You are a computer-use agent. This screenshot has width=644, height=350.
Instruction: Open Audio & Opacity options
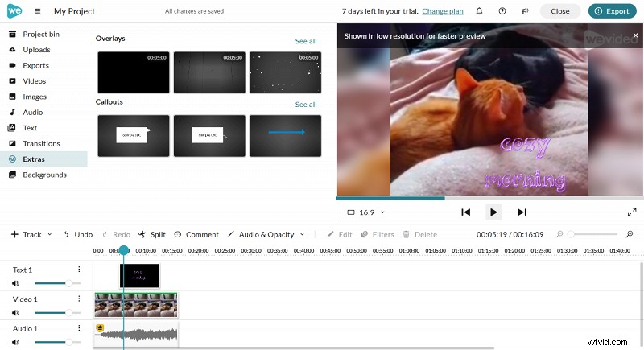pyautogui.click(x=266, y=234)
